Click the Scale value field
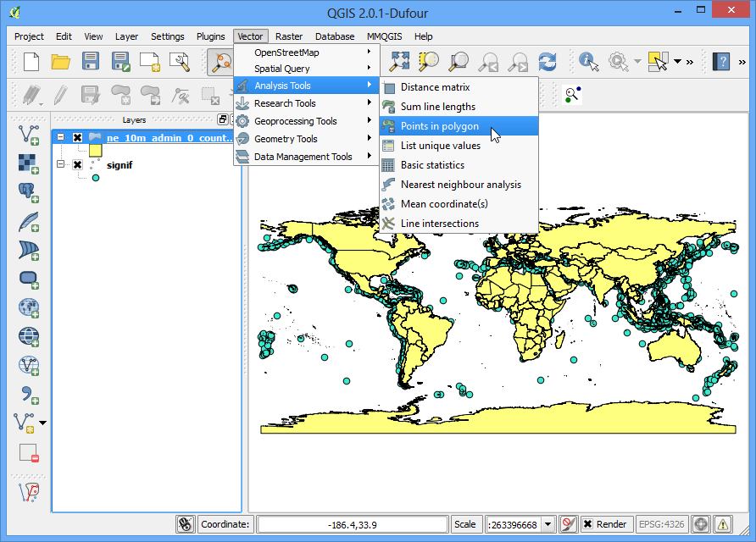Viewport: 756px width, 542px height. tap(514, 524)
